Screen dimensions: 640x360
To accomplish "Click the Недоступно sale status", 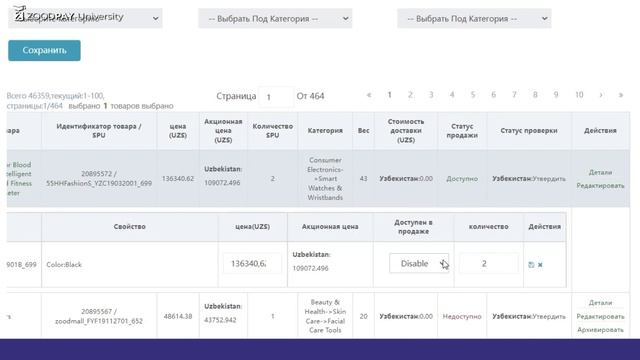I will coord(462,316).
